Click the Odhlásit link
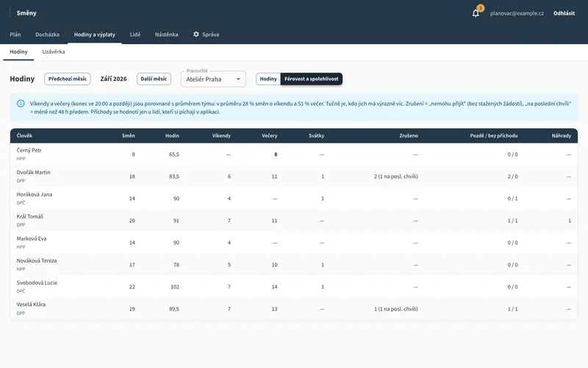Image resolution: width=588 pixels, height=368 pixels. 564,13
